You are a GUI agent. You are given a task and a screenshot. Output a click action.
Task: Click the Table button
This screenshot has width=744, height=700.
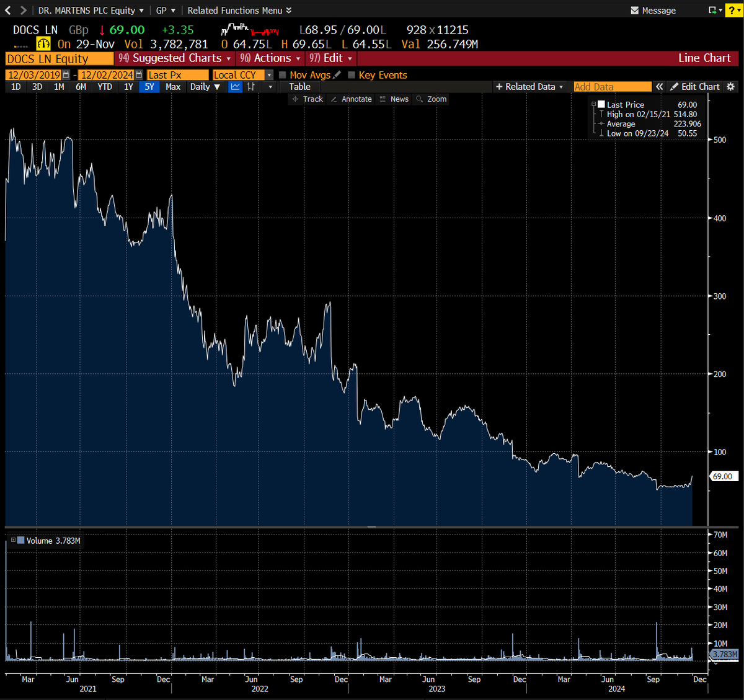tap(299, 87)
